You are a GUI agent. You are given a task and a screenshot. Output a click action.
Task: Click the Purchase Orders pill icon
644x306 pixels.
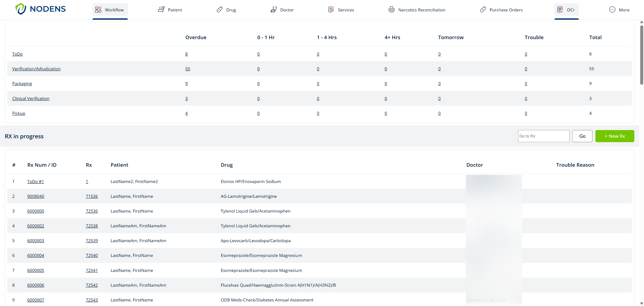click(483, 10)
